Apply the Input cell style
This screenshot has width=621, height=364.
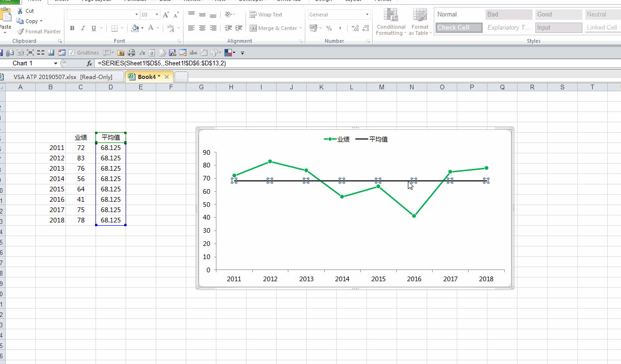(x=559, y=28)
